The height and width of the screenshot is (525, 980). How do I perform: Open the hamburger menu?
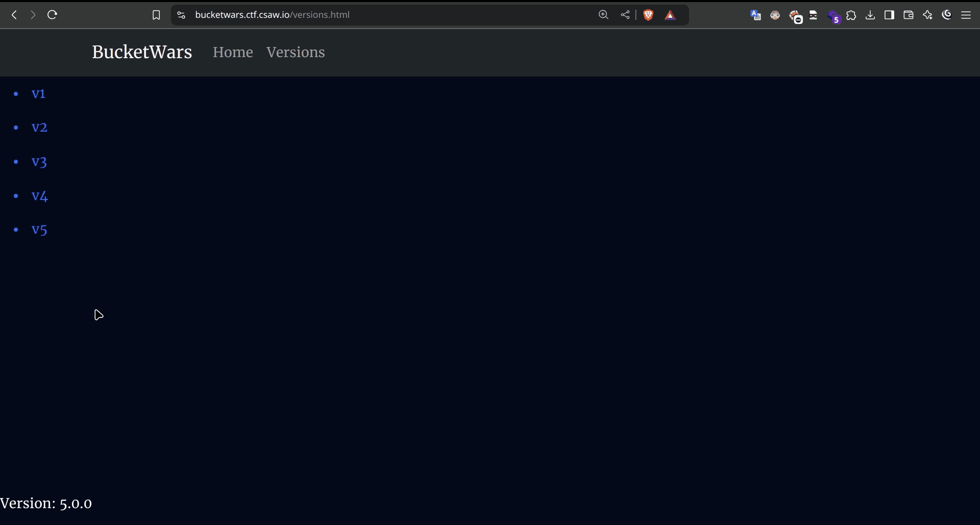point(966,15)
